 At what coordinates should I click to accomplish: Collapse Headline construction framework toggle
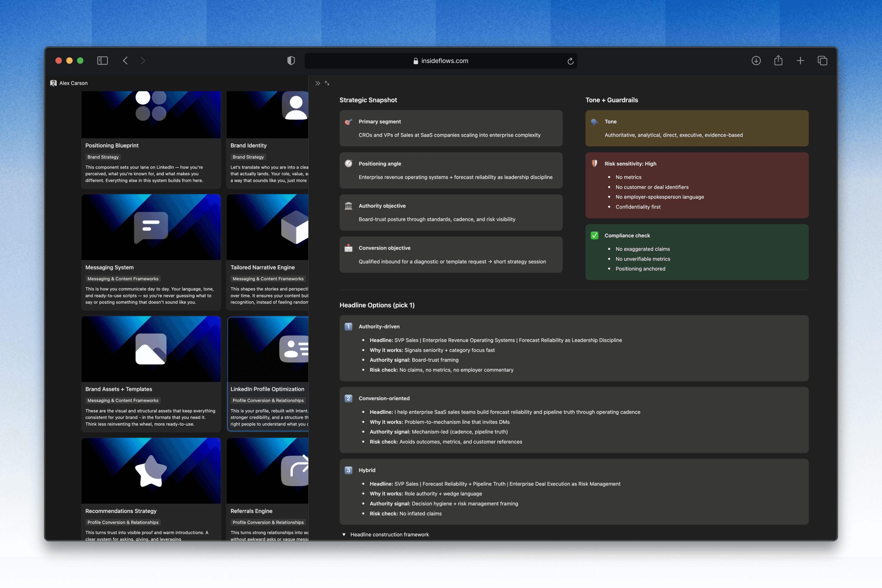tap(344, 534)
